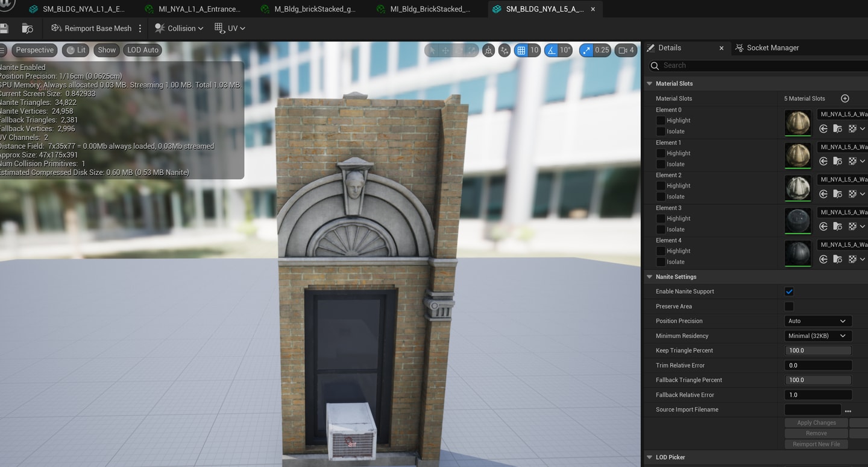Use selected asset arrow for Element 2

point(823,194)
